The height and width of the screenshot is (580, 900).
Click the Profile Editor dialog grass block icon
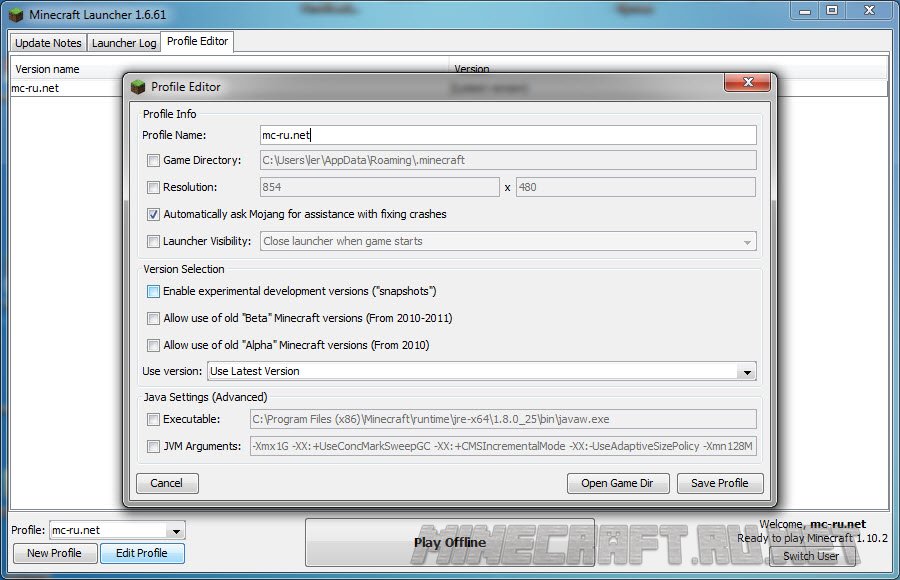point(138,87)
